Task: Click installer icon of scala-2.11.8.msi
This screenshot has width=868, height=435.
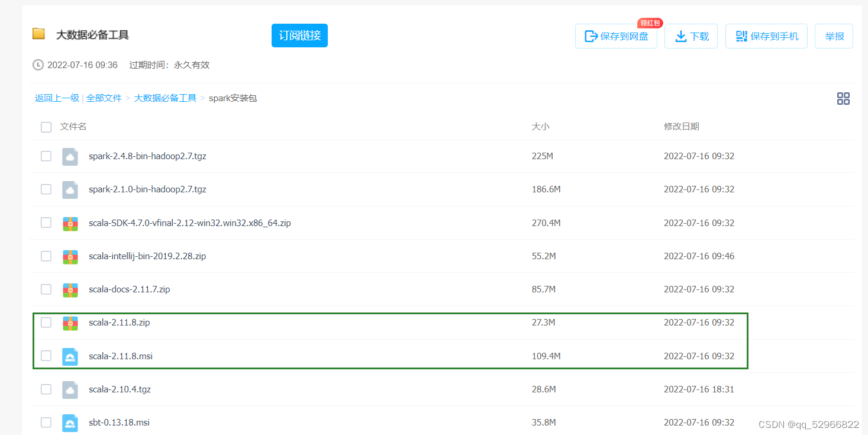Action: pyautogui.click(x=70, y=356)
